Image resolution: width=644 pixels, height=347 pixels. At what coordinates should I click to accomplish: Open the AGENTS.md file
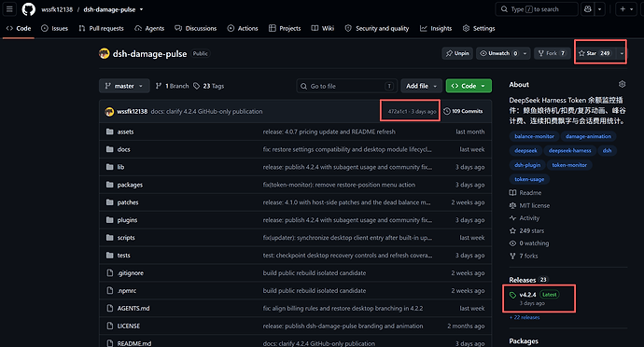pyautogui.click(x=133, y=309)
